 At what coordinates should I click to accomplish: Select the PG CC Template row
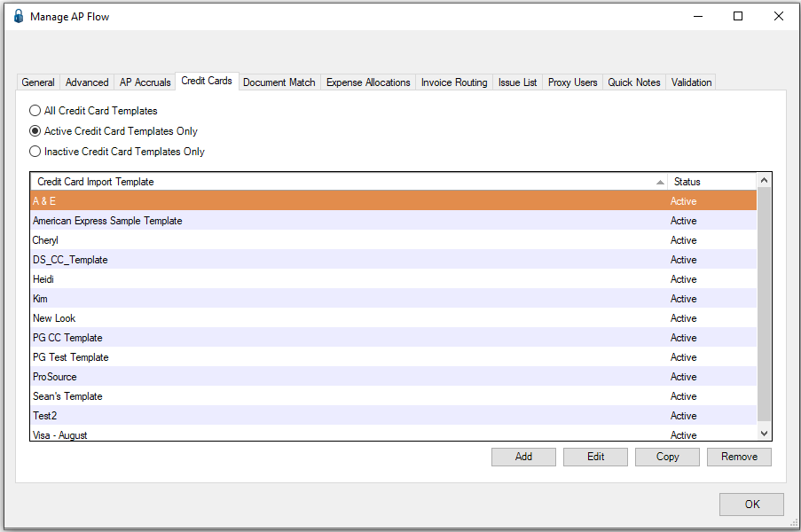click(394, 338)
